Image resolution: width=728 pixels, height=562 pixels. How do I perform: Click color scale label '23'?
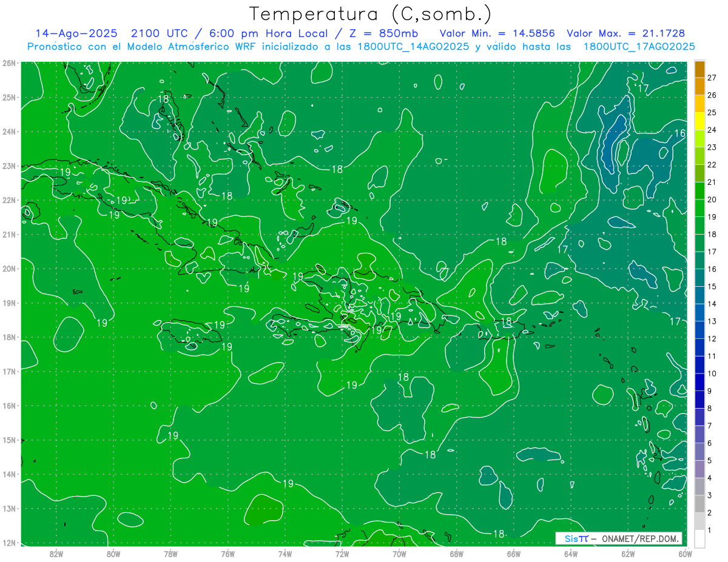712,147
